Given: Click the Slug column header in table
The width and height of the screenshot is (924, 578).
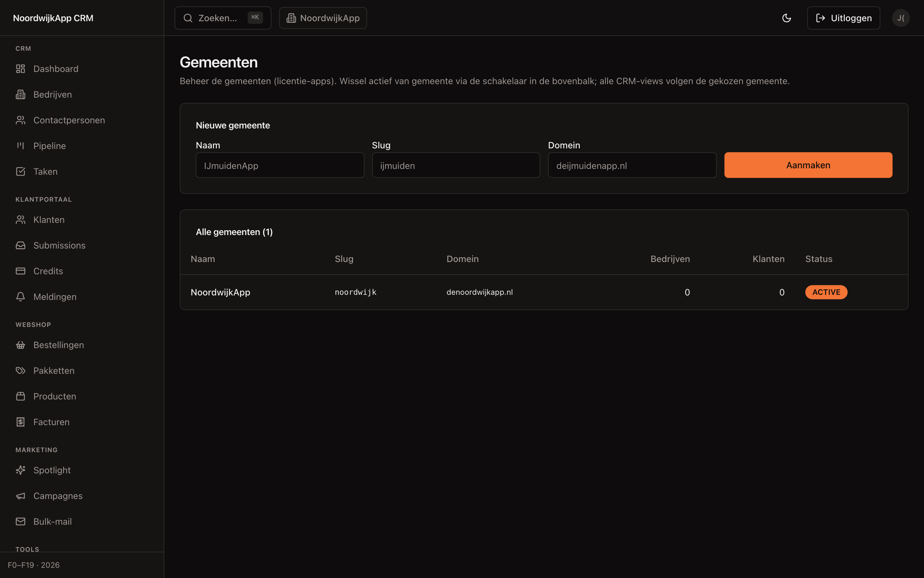Looking at the screenshot, I should click(x=344, y=259).
